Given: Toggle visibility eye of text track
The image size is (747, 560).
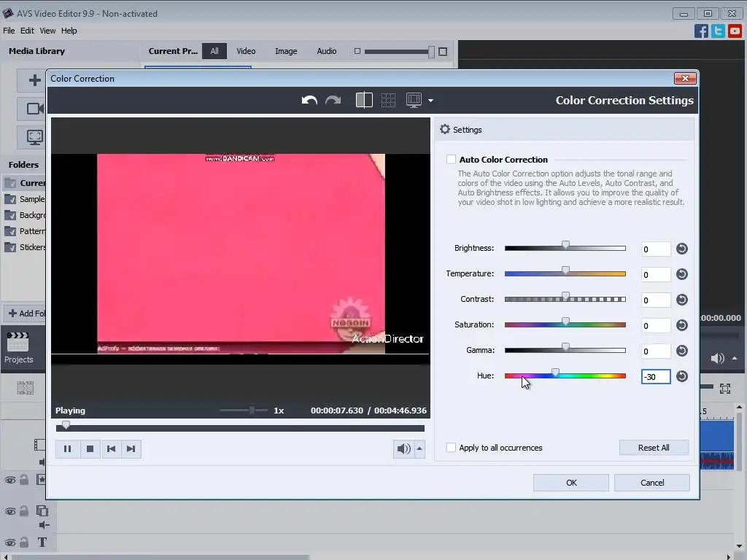Looking at the screenshot, I should coord(10,542).
